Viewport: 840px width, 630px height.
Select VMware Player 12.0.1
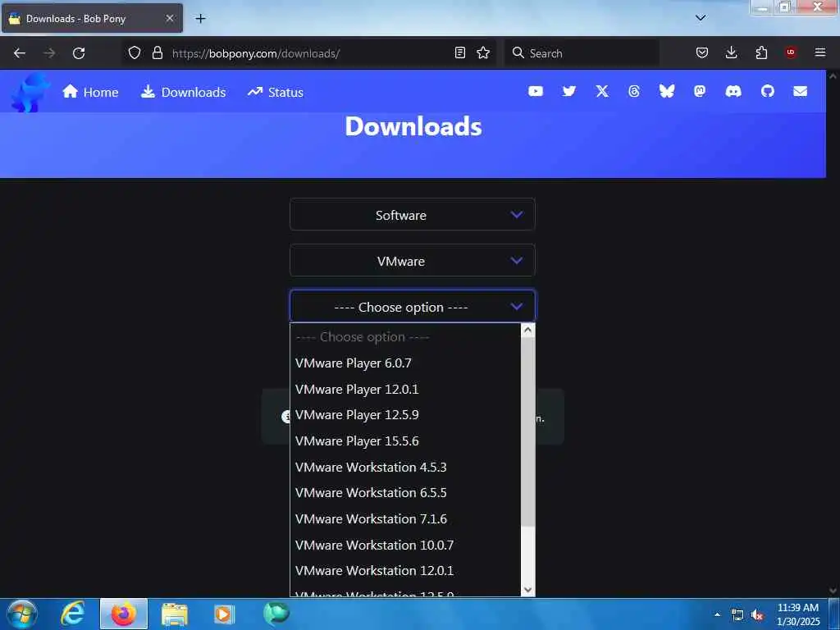point(405,390)
